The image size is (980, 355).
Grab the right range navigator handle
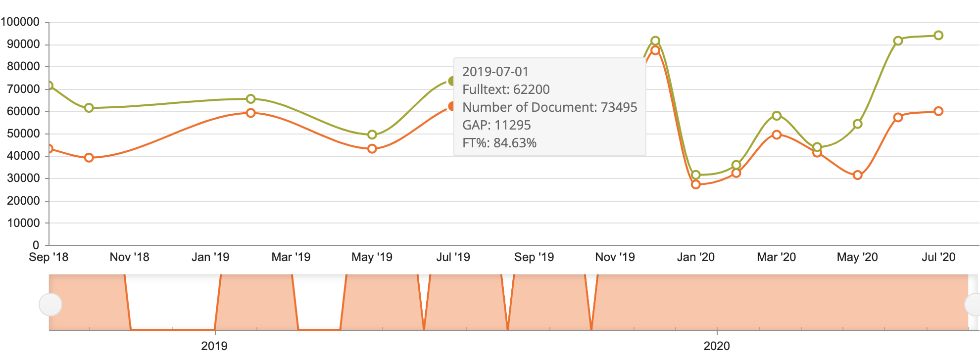point(974,305)
